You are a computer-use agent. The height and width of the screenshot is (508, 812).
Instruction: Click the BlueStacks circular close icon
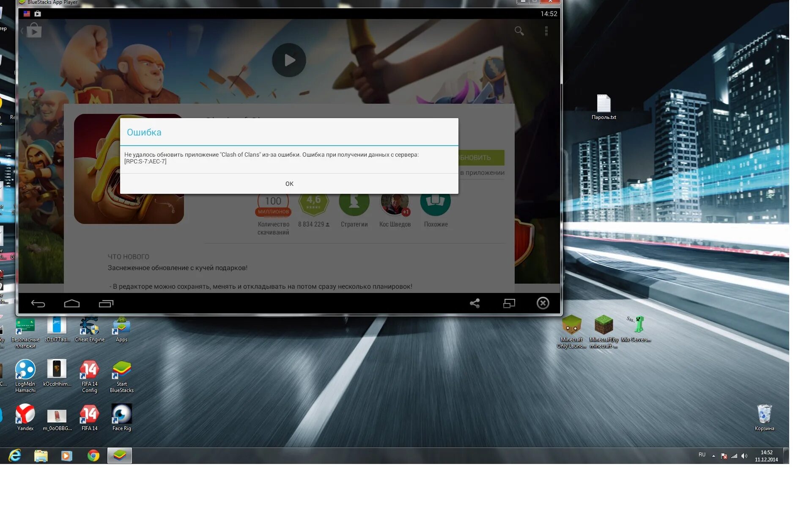(x=543, y=303)
